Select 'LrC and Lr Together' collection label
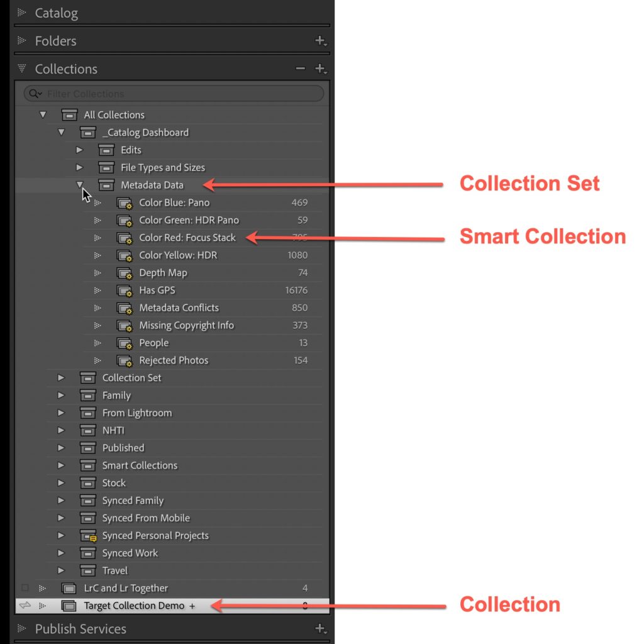Image resolution: width=644 pixels, height=644 pixels. click(x=126, y=588)
